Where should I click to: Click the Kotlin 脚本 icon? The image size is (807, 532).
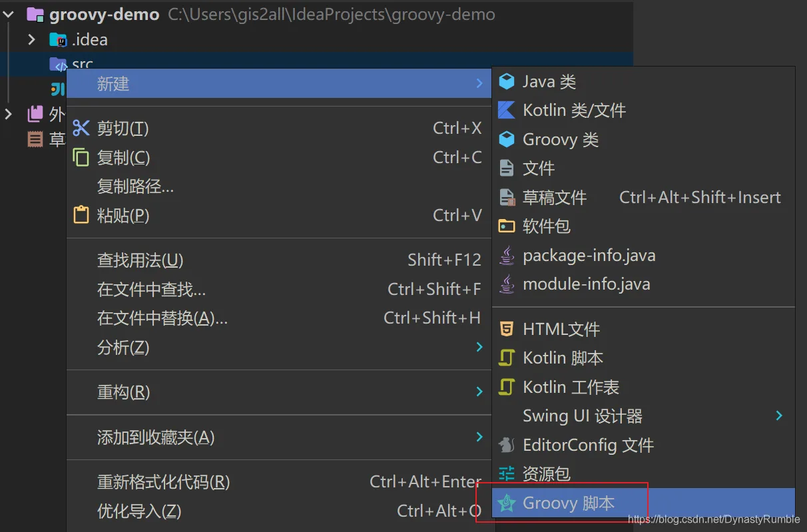[x=507, y=358]
